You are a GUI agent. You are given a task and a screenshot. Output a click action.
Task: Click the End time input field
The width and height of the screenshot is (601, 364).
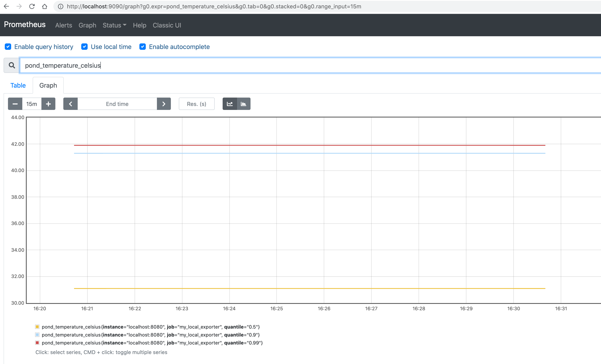click(x=117, y=104)
